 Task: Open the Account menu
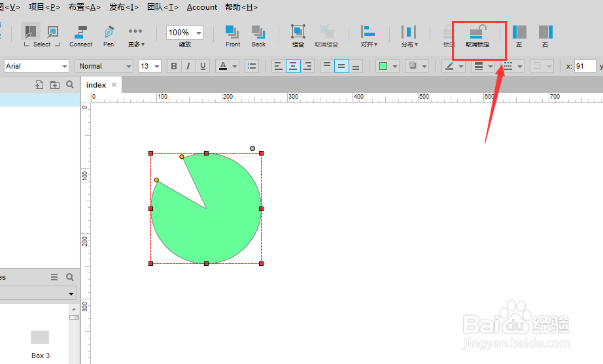(x=202, y=7)
